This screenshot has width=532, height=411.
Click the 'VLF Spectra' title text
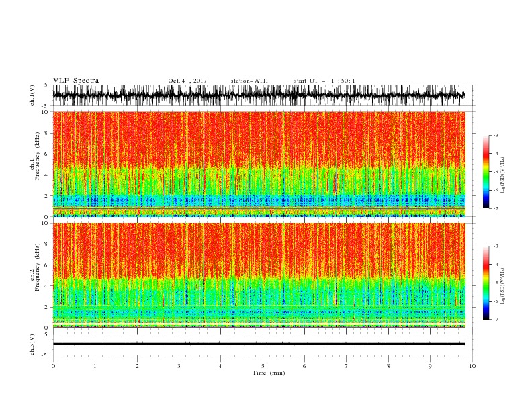coord(76,81)
